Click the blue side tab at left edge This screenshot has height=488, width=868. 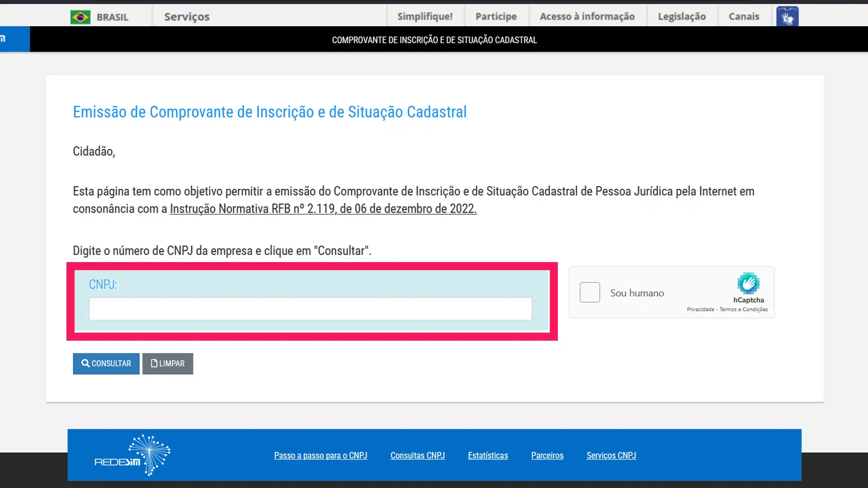(15, 39)
